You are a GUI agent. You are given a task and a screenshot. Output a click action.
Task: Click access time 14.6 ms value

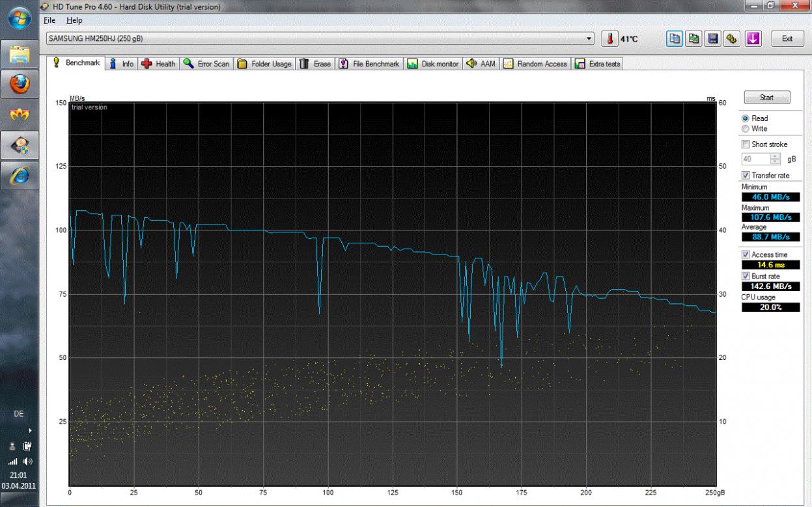click(770, 265)
